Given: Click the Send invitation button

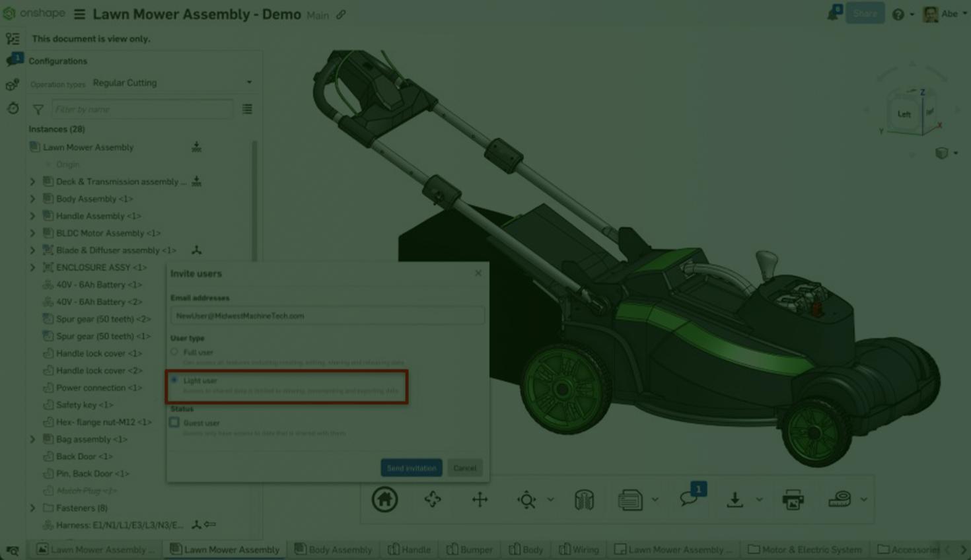Looking at the screenshot, I should coord(411,468).
